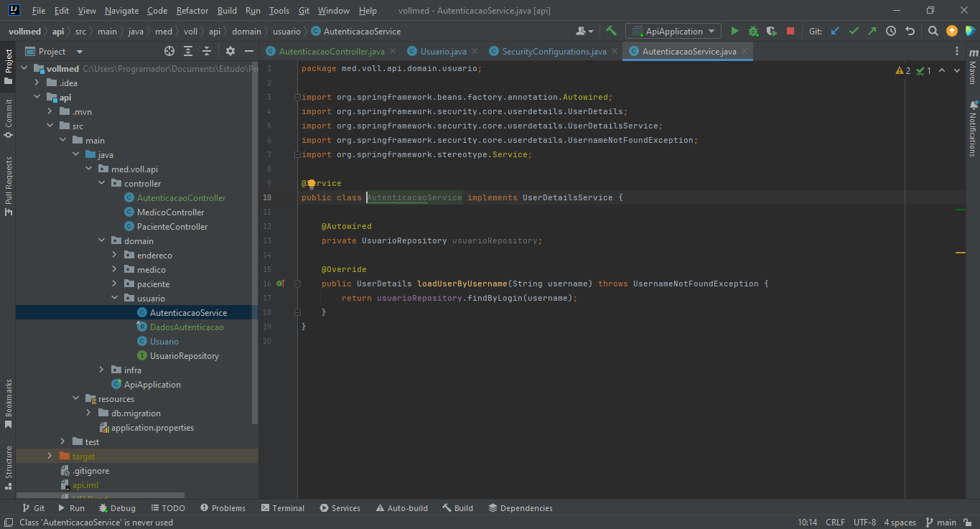Open Bookmarks side panel
Image resolution: width=980 pixels, height=529 pixels.
[9, 403]
